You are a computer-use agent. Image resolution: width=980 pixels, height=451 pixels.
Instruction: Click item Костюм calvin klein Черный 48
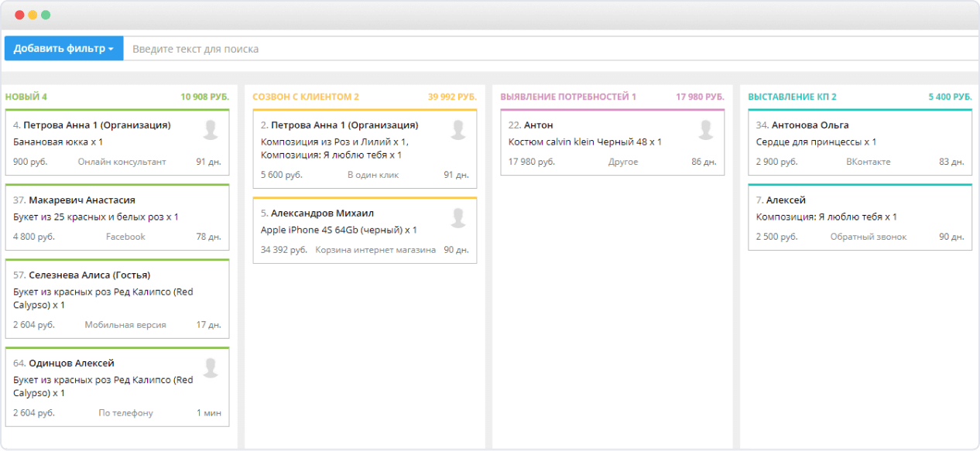coord(585,142)
